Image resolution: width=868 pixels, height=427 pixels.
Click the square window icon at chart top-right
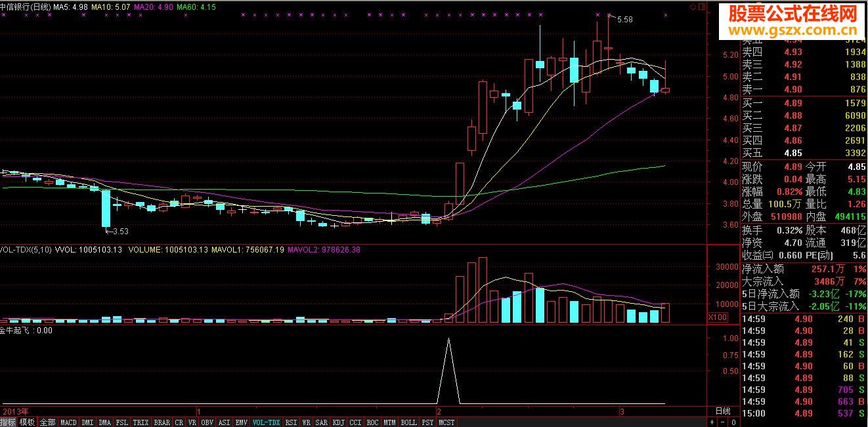(701, 6)
